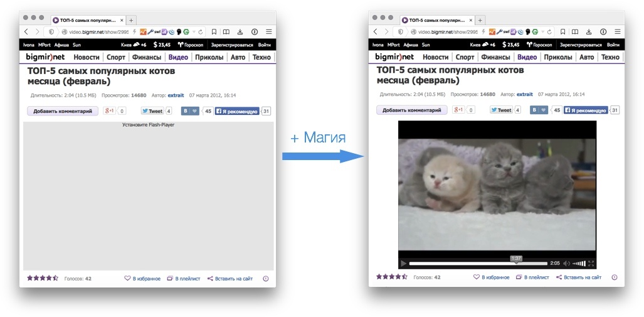This screenshot has height=317, width=644.
Task: Click the bigmir)net logo in left window
Action: point(45,56)
